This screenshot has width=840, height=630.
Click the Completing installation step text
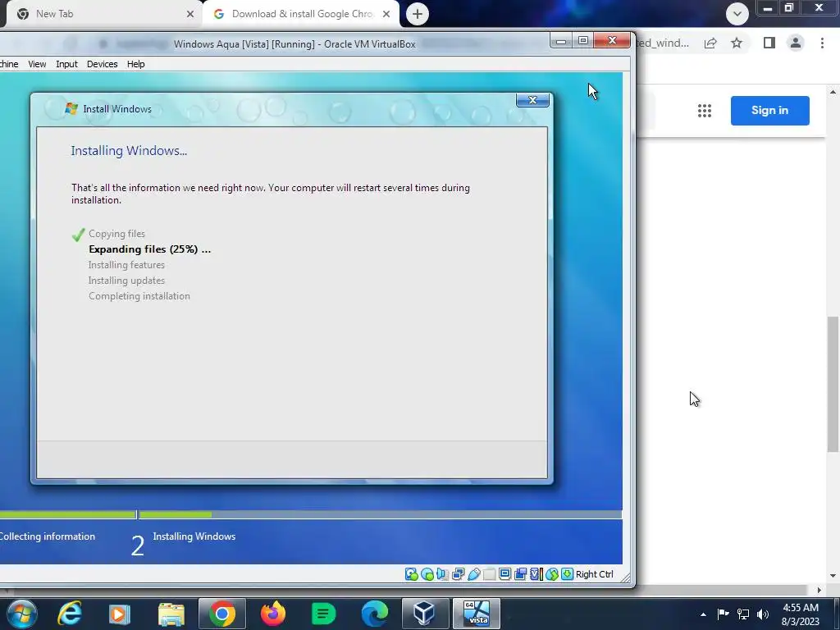(139, 295)
